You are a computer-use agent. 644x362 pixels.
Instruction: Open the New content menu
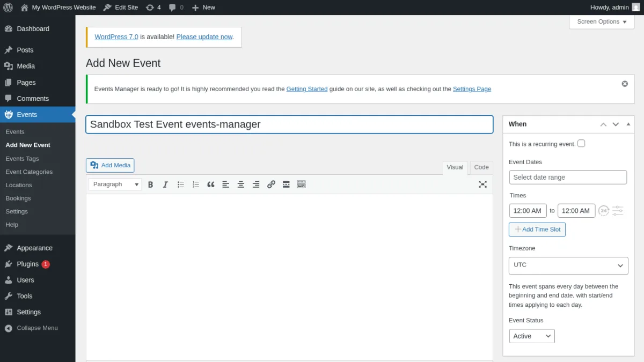click(203, 8)
